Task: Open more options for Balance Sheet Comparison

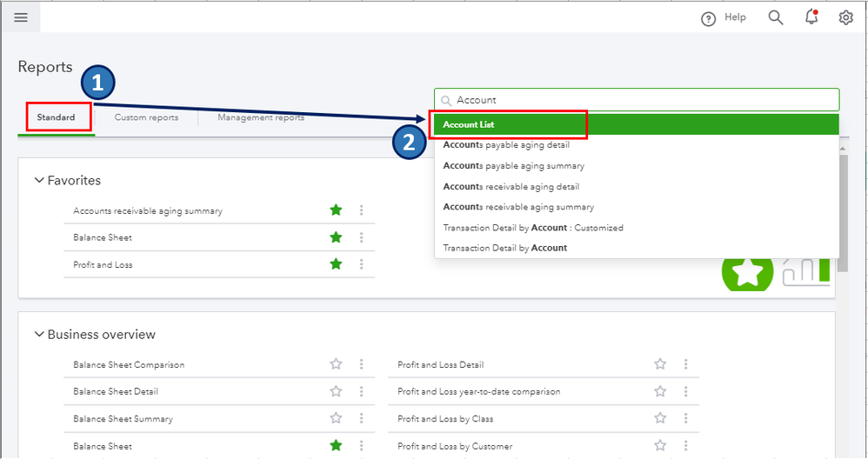Action: tap(361, 364)
